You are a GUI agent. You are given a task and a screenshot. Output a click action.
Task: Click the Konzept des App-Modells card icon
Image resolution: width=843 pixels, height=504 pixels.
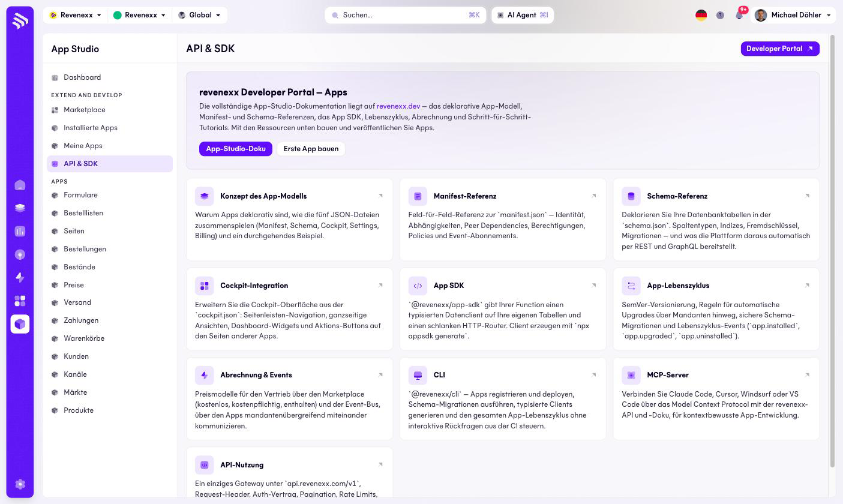pyautogui.click(x=205, y=196)
